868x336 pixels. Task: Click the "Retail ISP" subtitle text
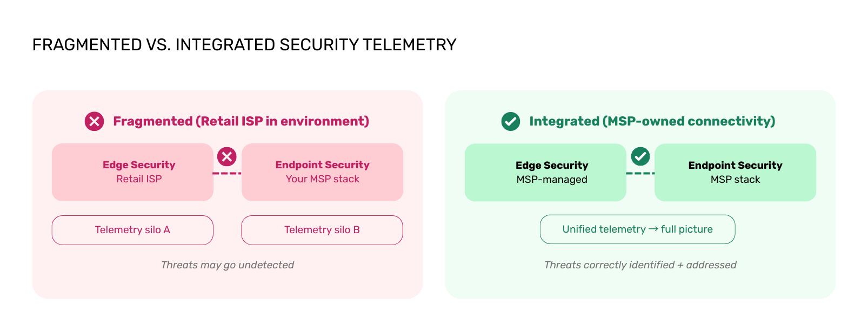coord(139,179)
